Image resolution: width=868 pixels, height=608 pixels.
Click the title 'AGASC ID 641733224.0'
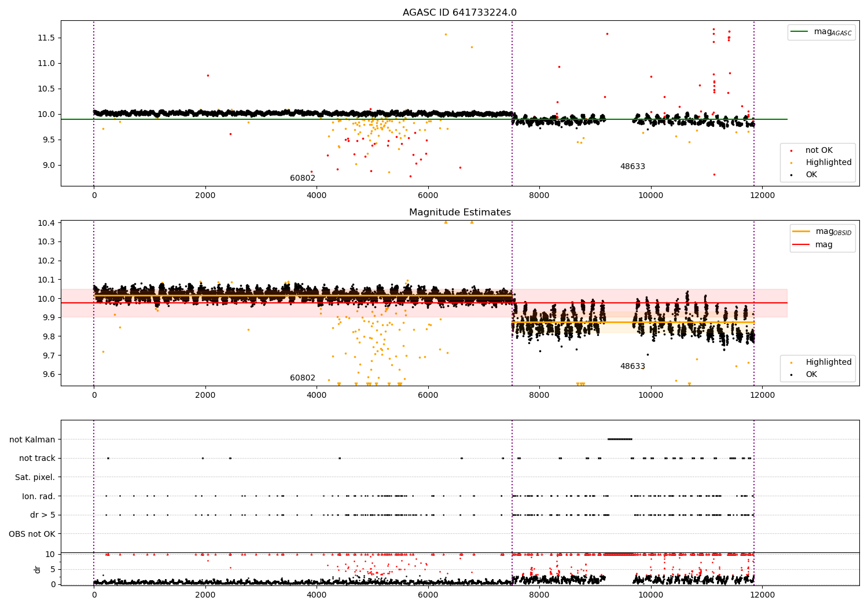coord(459,13)
